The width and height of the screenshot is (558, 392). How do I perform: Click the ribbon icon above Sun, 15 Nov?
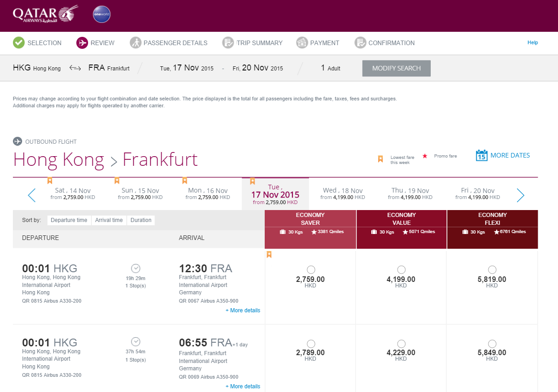coord(117,181)
